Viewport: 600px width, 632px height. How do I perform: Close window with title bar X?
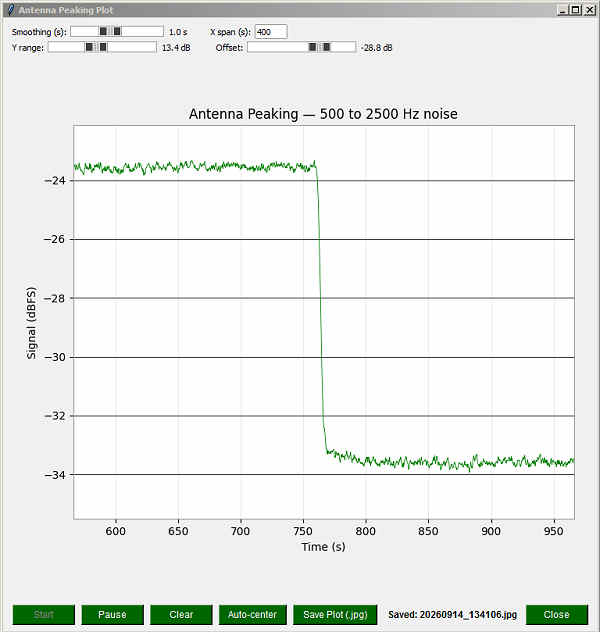pyautogui.click(x=590, y=10)
